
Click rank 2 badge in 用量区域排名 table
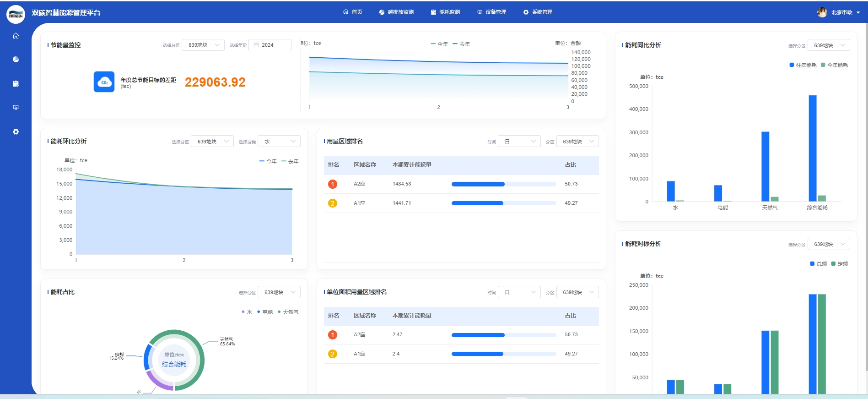333,203
